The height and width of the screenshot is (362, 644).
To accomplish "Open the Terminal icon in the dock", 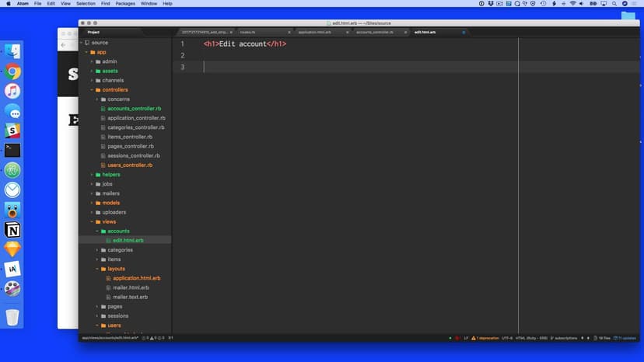I will [x=12, y=151].
